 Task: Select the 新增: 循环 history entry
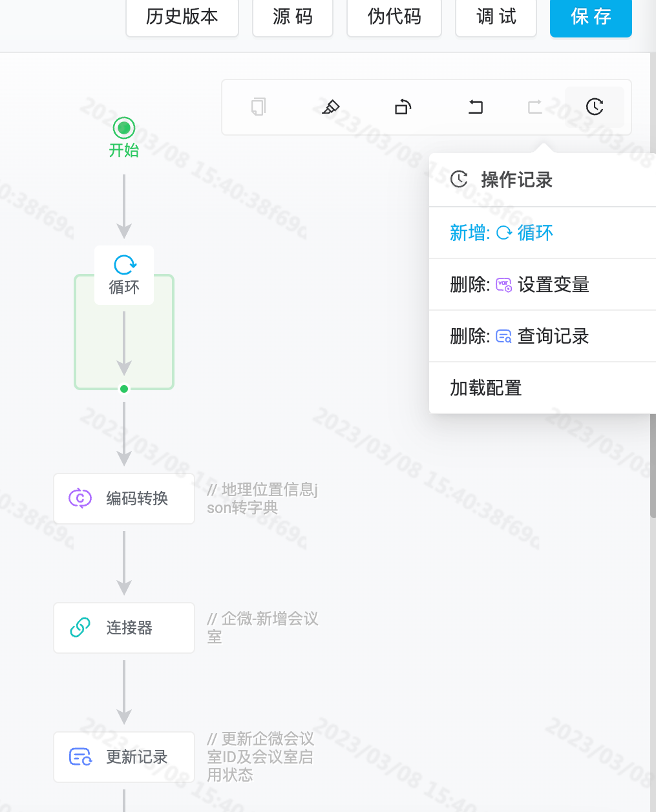pos(543,233)
